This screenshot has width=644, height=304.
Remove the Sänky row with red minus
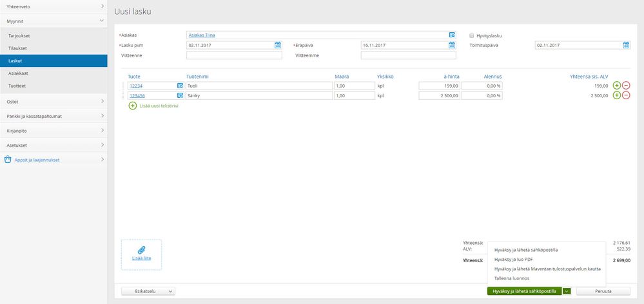(x=626, y=95)
